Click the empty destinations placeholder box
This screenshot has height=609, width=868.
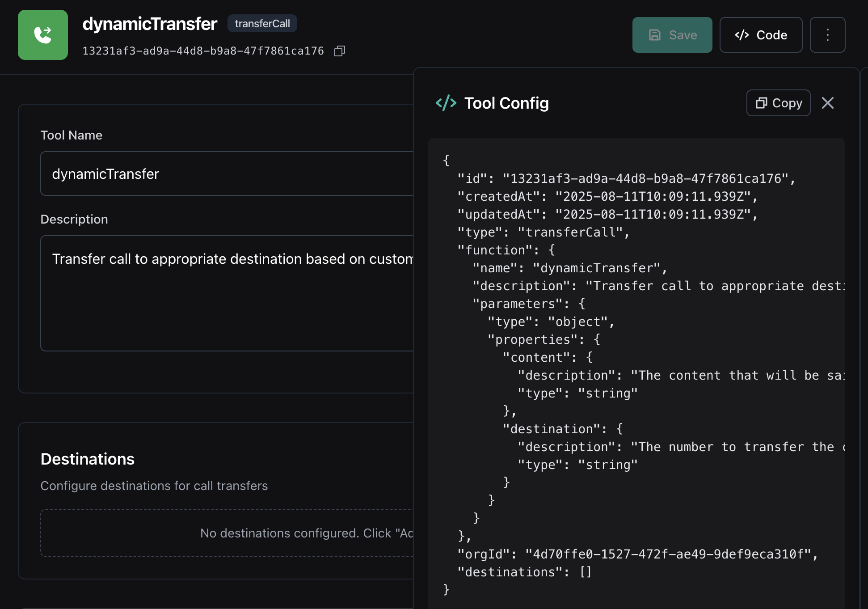[x=227, y=533]
